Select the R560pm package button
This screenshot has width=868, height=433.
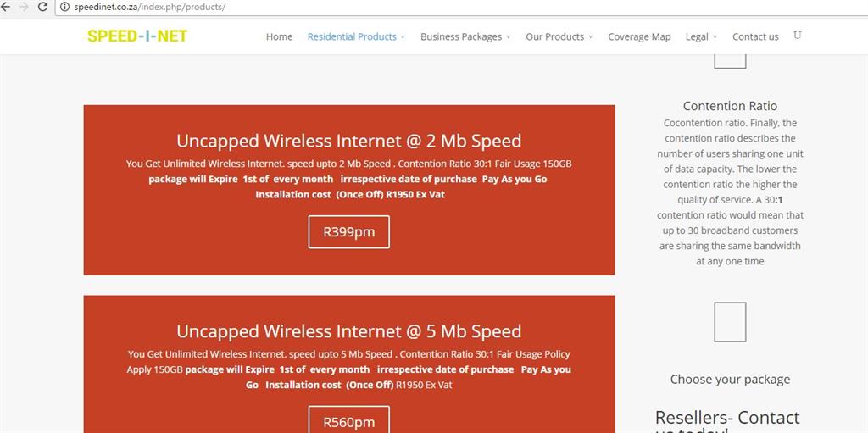[x=348, y=419]
